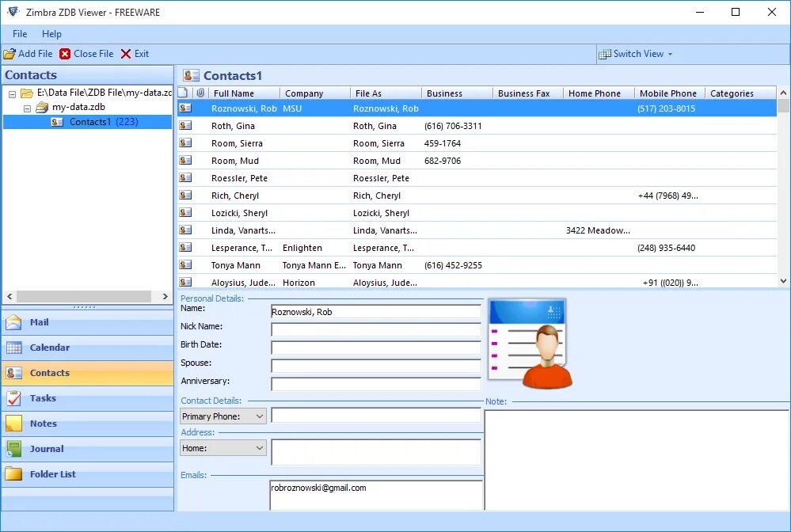Switch to the Calendar section
Screen dimensions: 791x532
[x=88, y=348]
